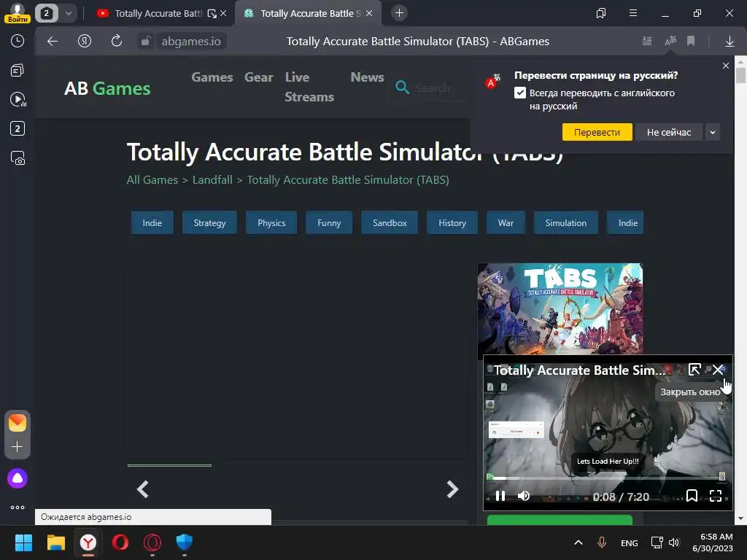Follow the Landfall breadcrumb link
747x560 pixels.
pos(212,180)
